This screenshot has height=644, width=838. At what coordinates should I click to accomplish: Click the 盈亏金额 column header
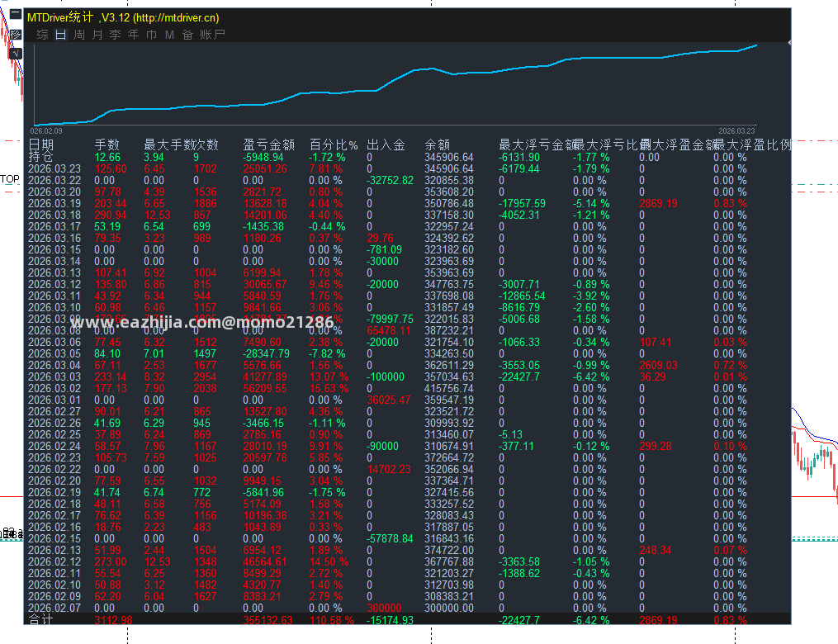(x=269, y=144)
